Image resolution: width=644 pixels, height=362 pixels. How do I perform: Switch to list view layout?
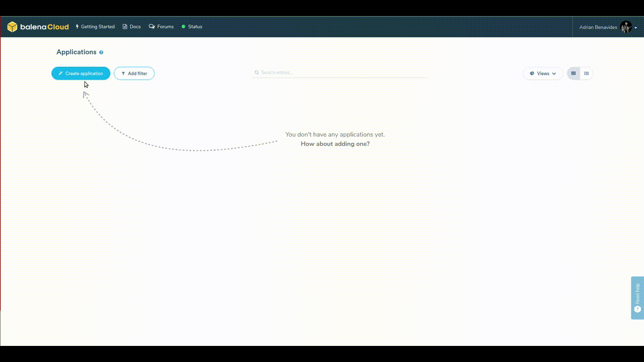pos(587,73)
